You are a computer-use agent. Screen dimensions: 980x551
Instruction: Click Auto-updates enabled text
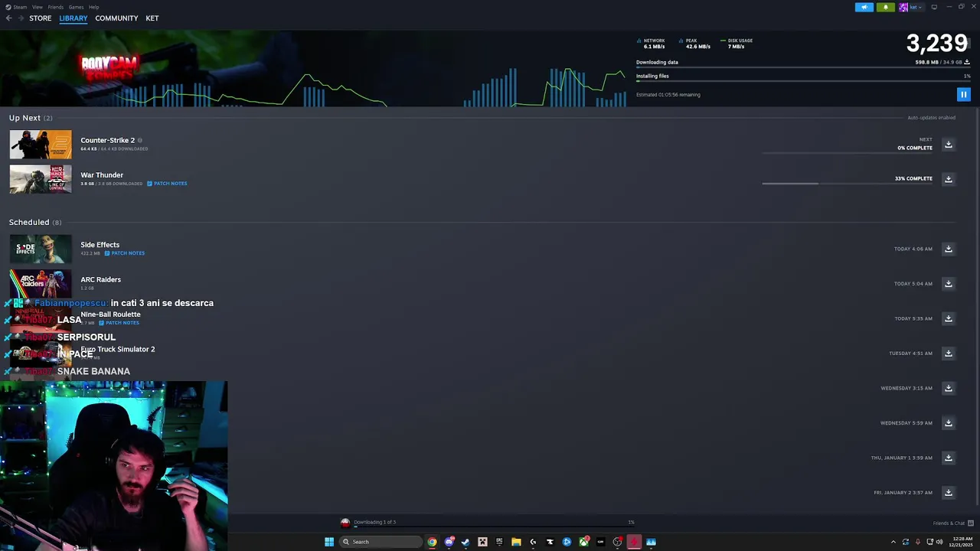point(931,118)
